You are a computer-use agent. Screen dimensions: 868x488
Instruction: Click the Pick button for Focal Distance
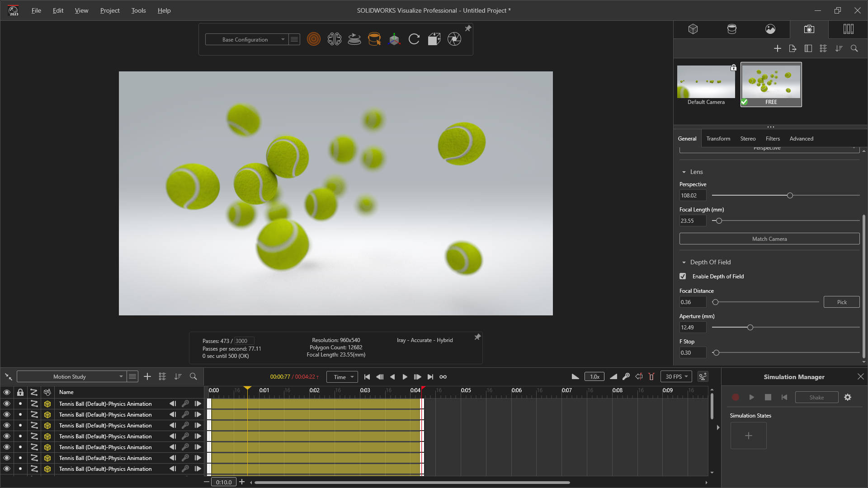[841, 301]
